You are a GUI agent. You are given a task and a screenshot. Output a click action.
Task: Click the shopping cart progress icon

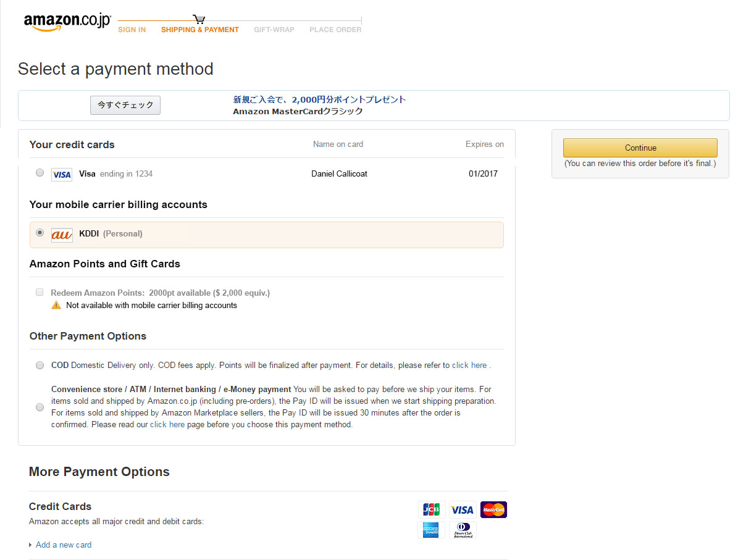(199, 19)
